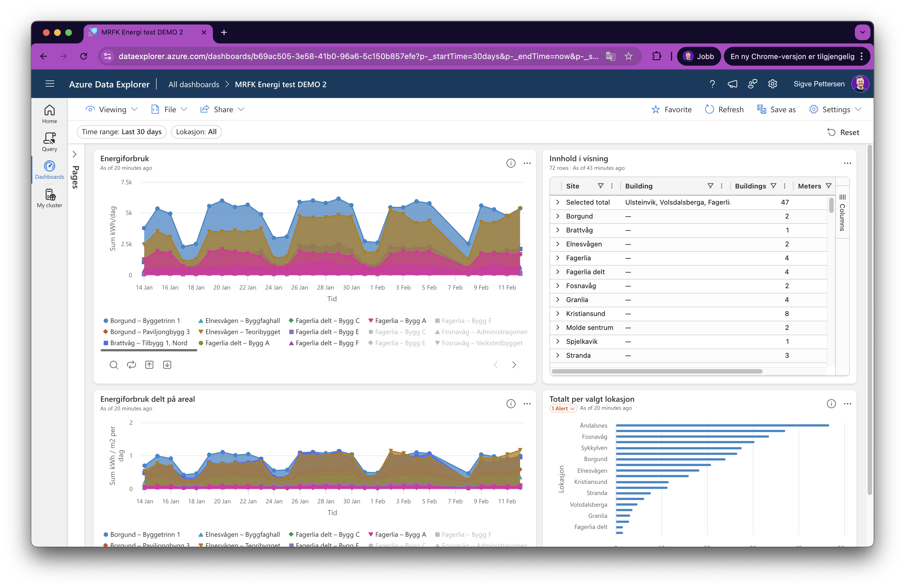905x588 pixels.
Task: Reset the dashboard filters
Action: point(843,132)
